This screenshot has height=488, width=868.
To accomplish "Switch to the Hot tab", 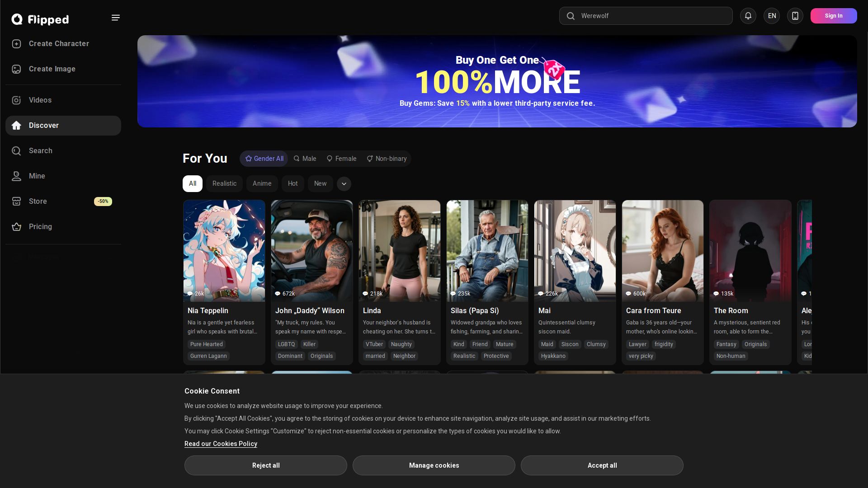I will coord(293,184).
